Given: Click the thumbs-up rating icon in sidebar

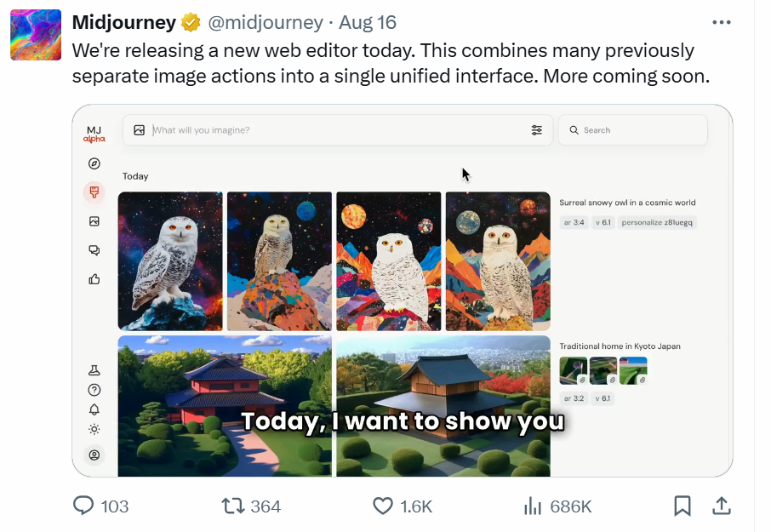Looking at the screenshot, I should 94,278.
